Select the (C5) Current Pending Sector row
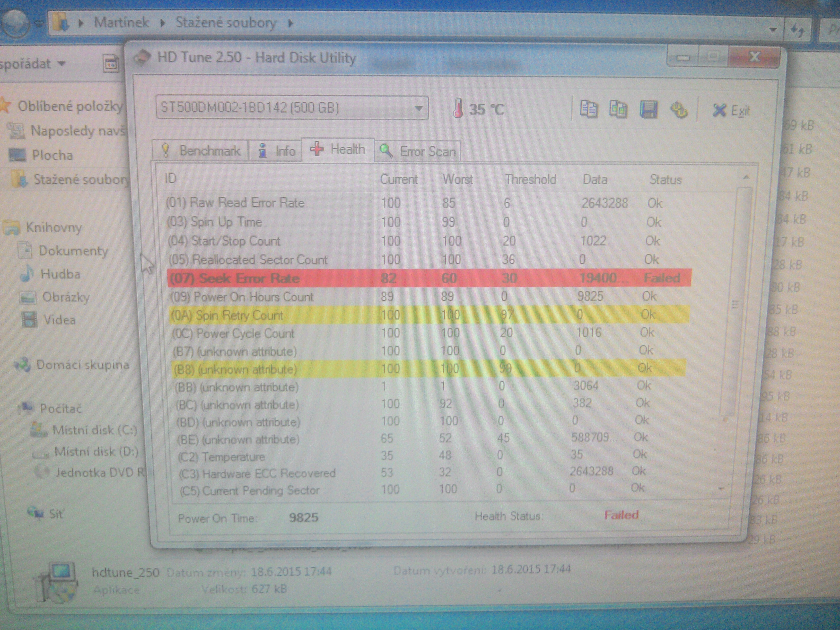The image size is (840, 630). (429, 489)
